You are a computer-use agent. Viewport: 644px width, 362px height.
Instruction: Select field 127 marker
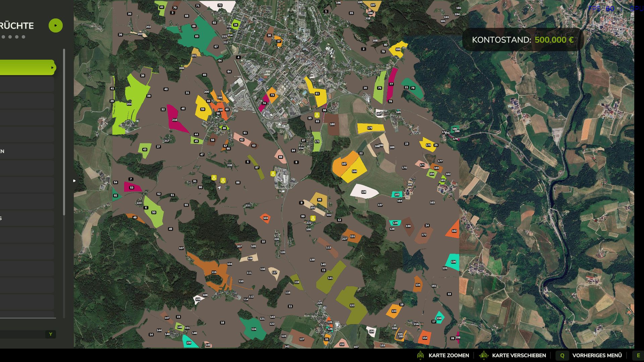pos(302,339)
